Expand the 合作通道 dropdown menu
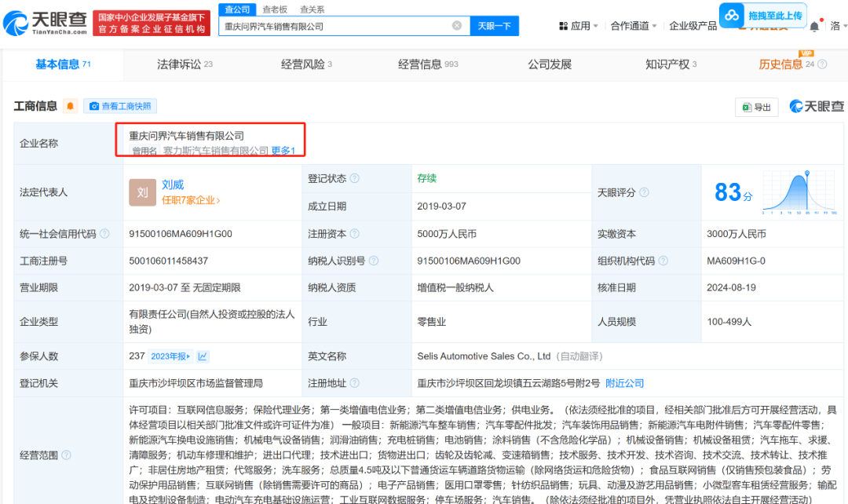 [634, 26]
